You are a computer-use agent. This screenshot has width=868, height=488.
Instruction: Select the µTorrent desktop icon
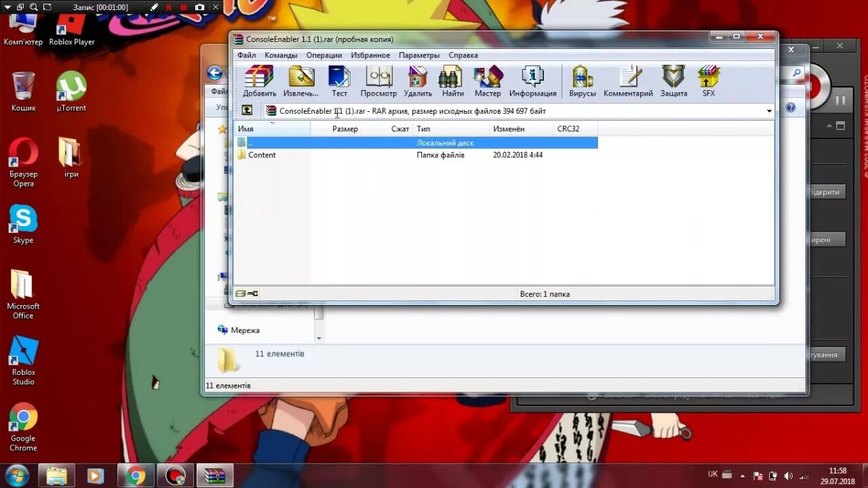[71, 91]
